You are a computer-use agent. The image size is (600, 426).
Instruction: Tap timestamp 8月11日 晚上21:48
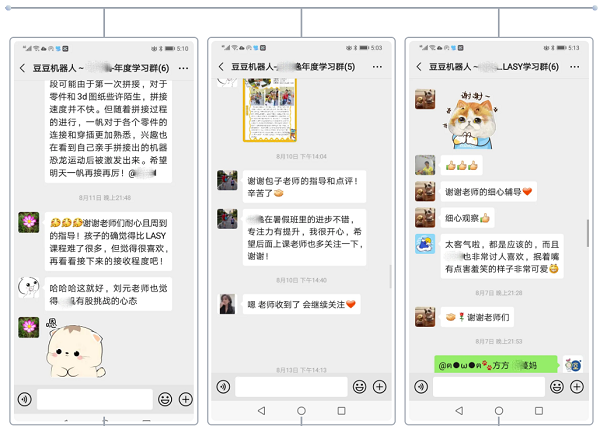pos(105,198)
